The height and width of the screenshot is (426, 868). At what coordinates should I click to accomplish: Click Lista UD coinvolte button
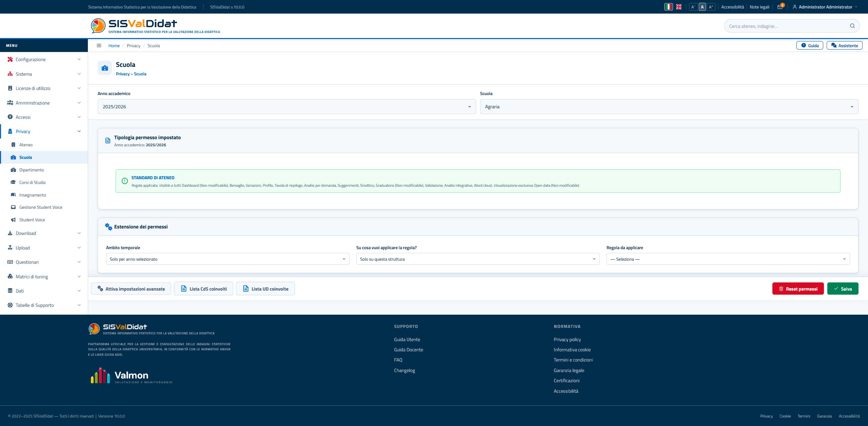point(265,289)
